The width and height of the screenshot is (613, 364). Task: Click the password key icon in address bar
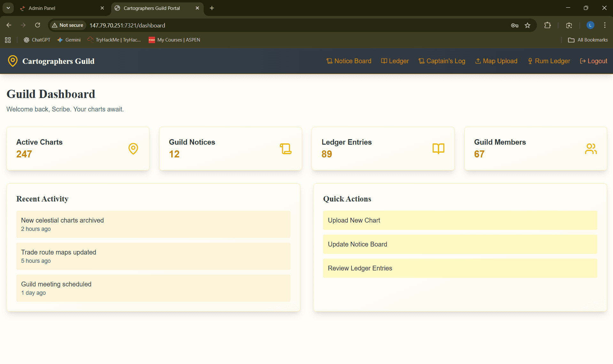pyautogui.click(x=515, y=25)
